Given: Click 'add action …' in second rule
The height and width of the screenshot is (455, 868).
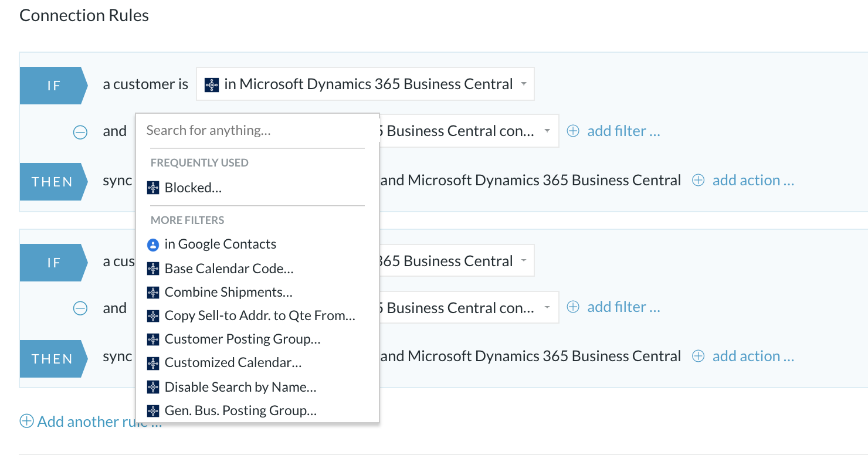Looking at the screenshot, I should coord(753,356).
